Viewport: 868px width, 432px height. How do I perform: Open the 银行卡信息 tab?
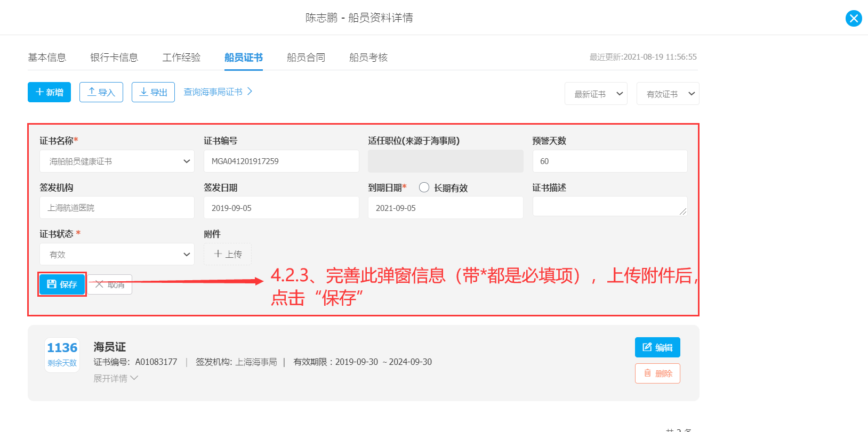[114, 58]
